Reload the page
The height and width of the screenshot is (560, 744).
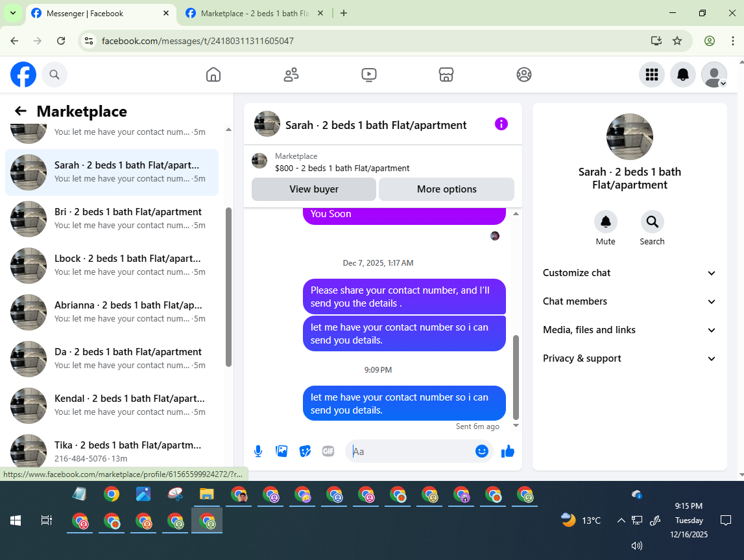pos(61,41)
